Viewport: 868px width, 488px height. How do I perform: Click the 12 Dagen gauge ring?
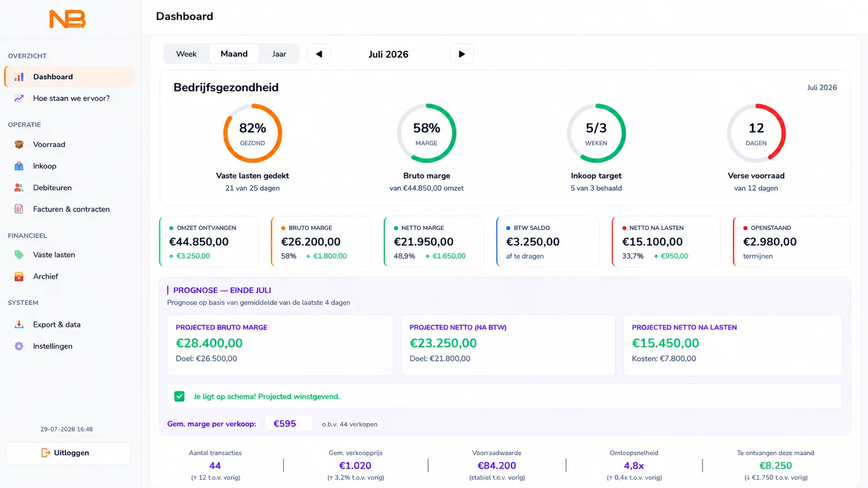coord(756,133)
